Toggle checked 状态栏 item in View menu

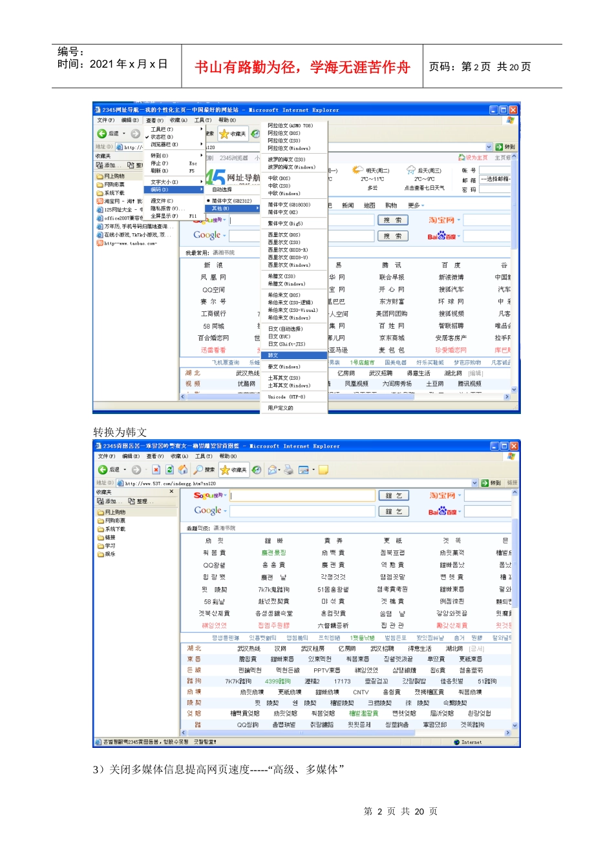[x=173, y=137]
